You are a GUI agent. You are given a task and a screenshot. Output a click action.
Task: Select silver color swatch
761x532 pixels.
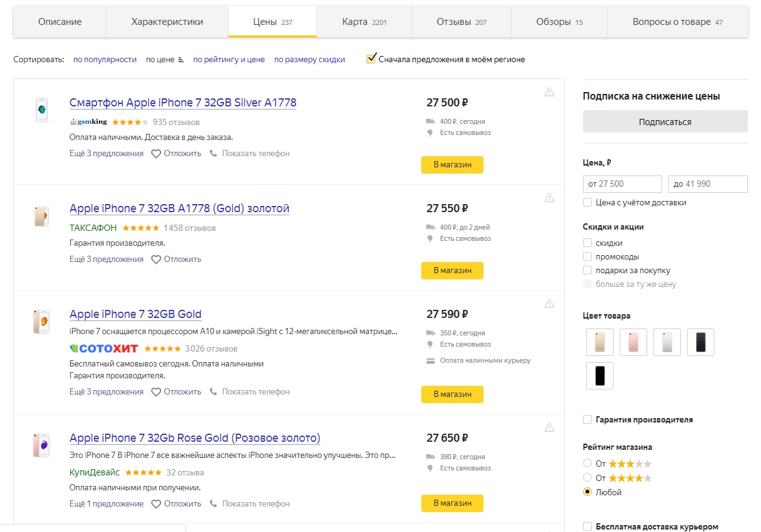pyautogui.click(x=667, y=342)
